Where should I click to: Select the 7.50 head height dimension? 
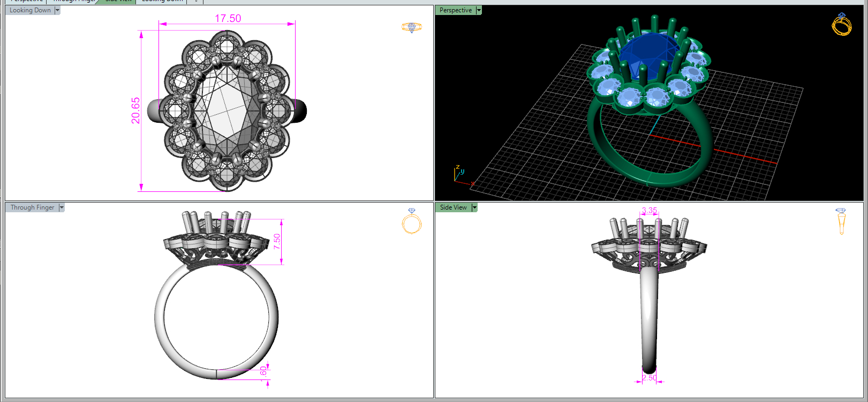point(277,241)
